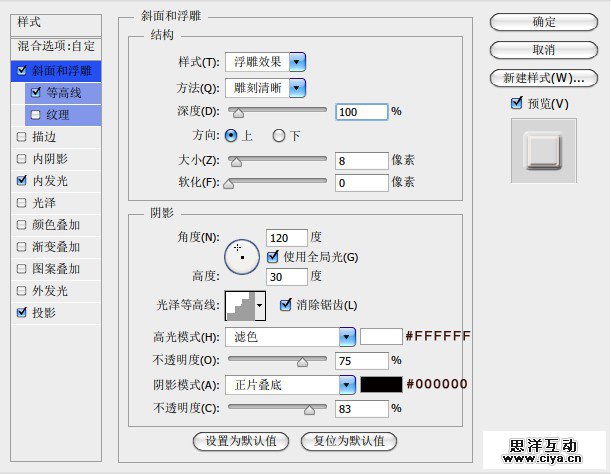Open 混合选项:自定 settings
The height and width of the screenshot is (474, 611).
[x=56, y=47]
